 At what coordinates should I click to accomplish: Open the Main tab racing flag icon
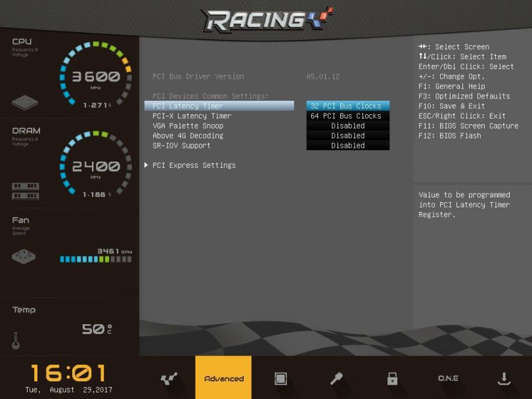169,379
